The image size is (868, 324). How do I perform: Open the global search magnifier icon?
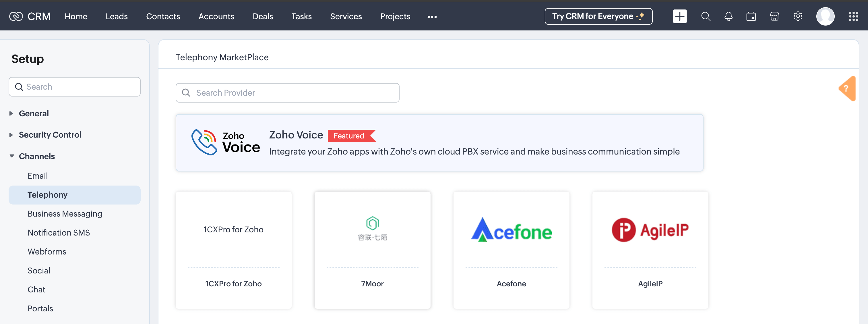point(705,16)
